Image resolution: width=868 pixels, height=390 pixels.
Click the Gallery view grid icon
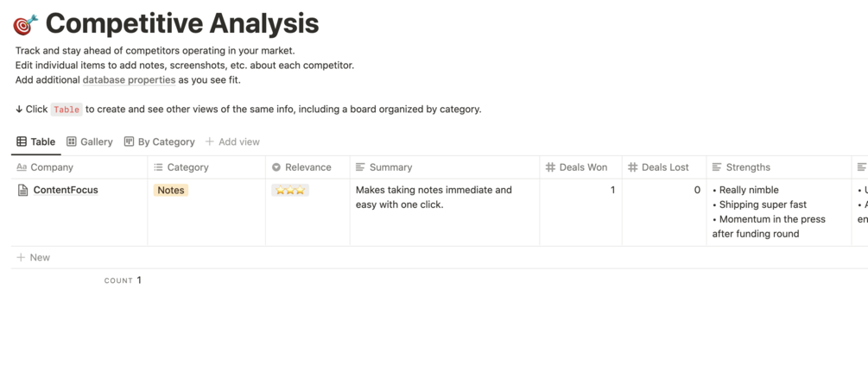point(72,142)
